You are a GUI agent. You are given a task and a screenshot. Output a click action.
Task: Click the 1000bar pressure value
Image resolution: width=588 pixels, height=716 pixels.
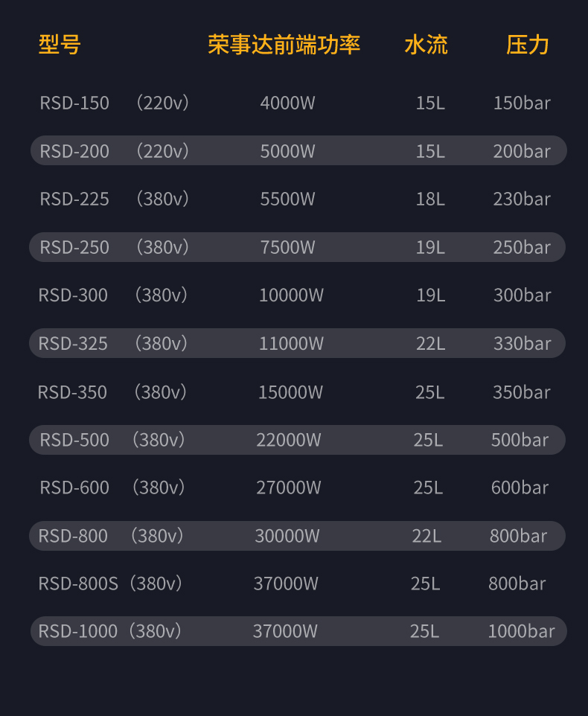521,631
